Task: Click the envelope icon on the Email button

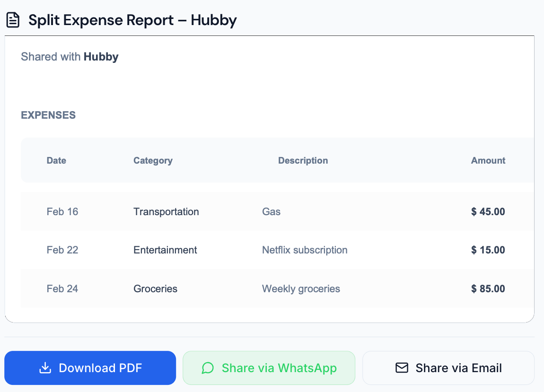Action: point(402,367)
